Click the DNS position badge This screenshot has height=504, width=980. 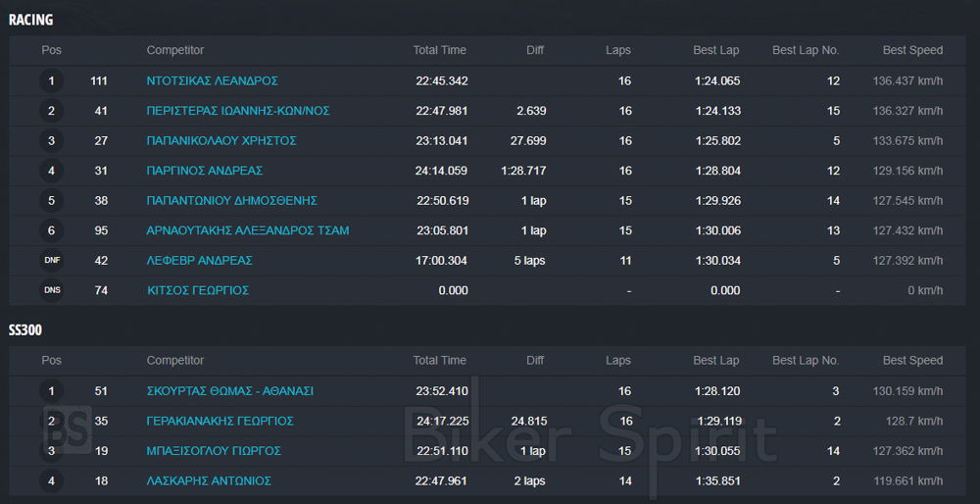(52, 291)
